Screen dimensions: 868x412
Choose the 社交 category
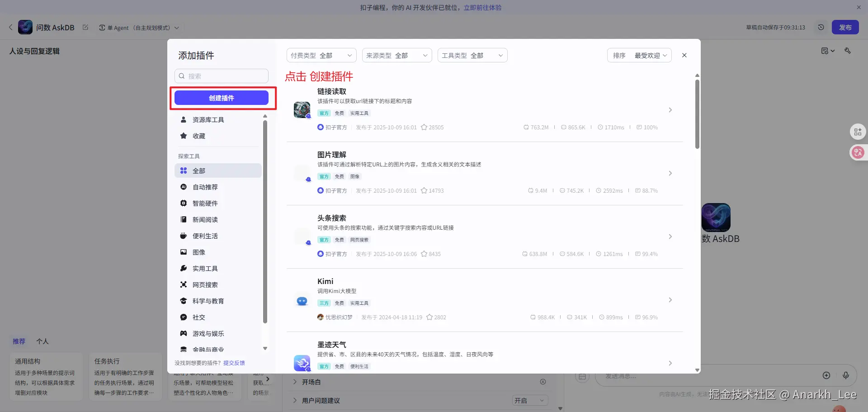[218, 317]
